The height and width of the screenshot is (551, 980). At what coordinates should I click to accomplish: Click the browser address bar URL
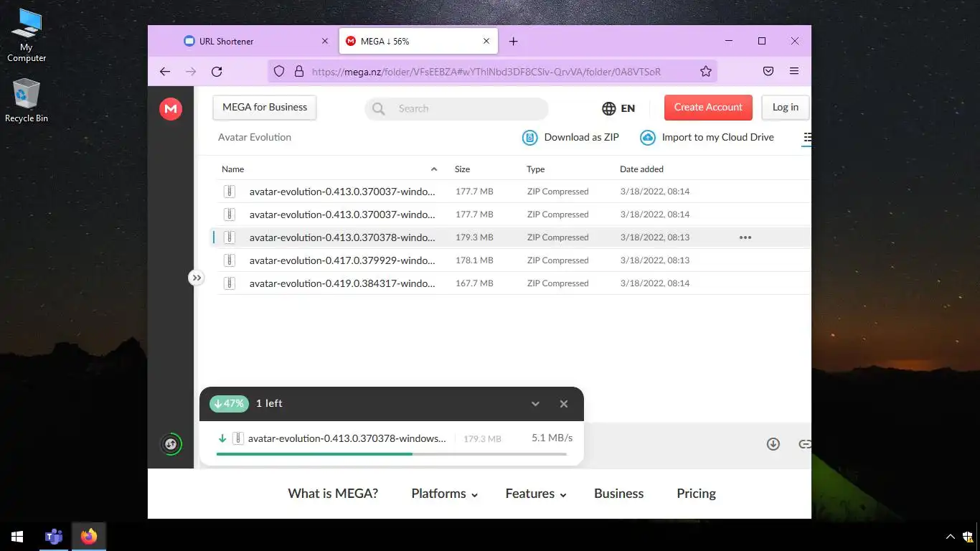[x=486, y=72]
